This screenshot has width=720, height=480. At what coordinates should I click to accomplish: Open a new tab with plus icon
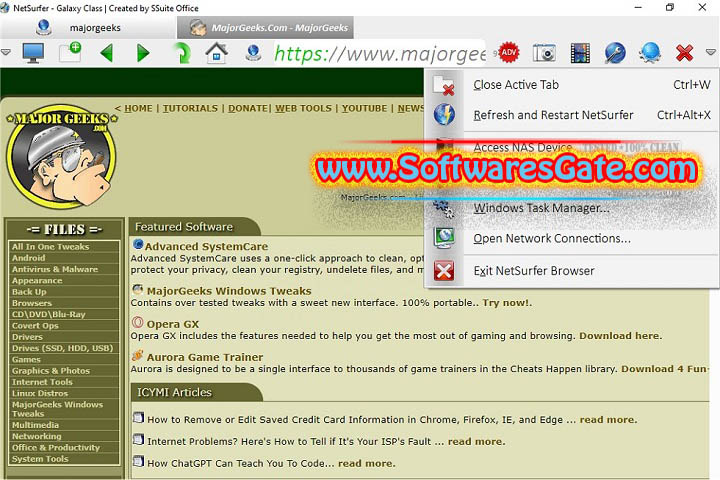coord(70,52)
